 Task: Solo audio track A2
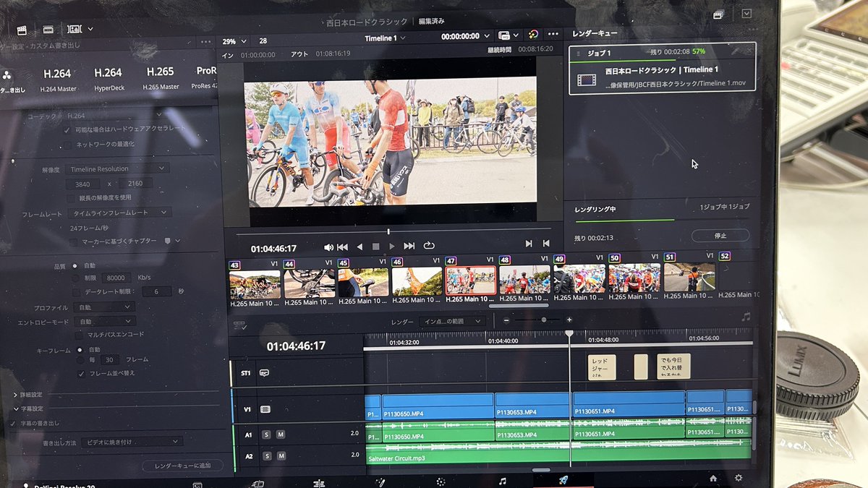(x=266, y=456)
